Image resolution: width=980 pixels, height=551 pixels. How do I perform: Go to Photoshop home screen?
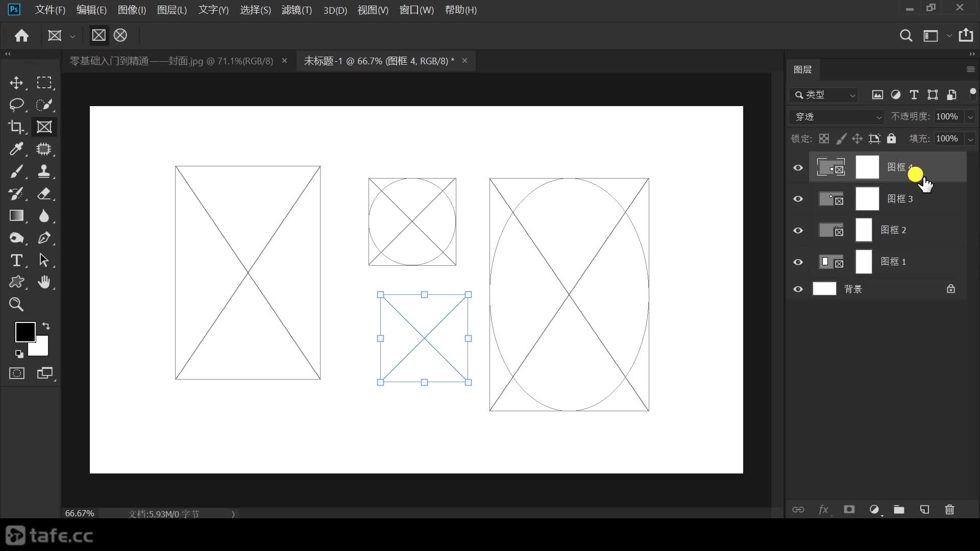click(21, 35)
